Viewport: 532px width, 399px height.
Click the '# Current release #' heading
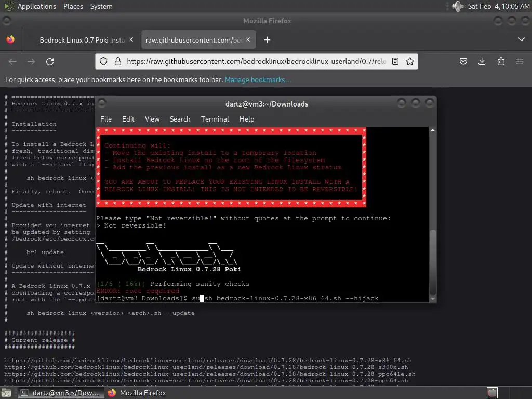[x=39, y=340]
